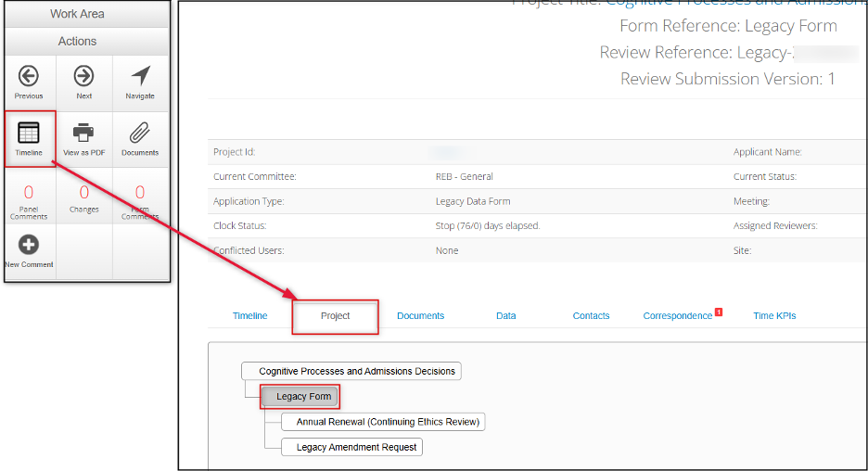Click 'Current Status:' label
The image size is (868, 471).
pos(765,176)
